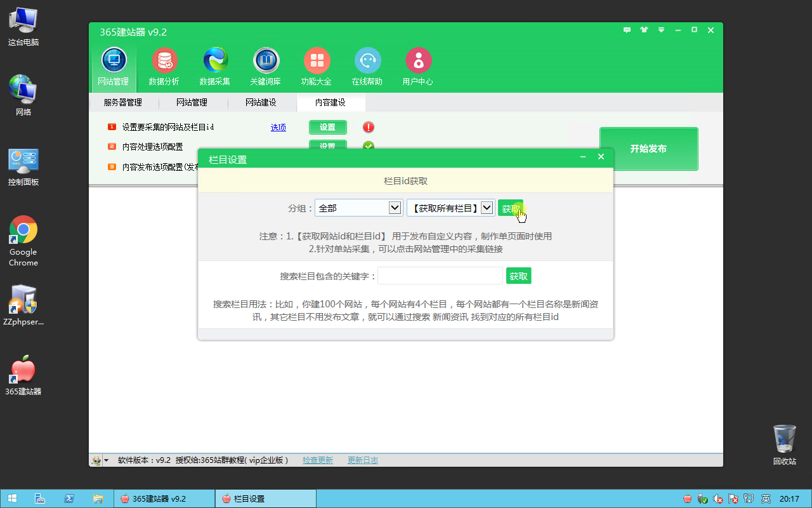Switch to 365建站器 v9.2 taskbar window
Viewport: 812px width, 508px height.
tap(164, 498)
